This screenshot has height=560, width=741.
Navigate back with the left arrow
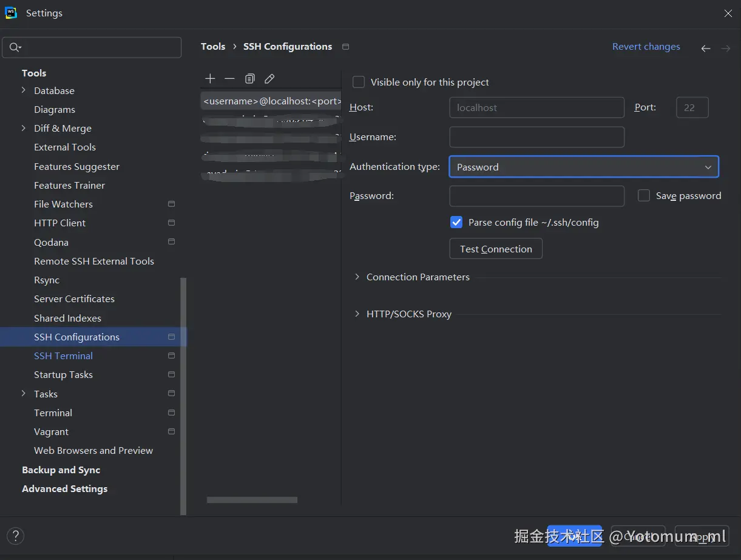706,49
